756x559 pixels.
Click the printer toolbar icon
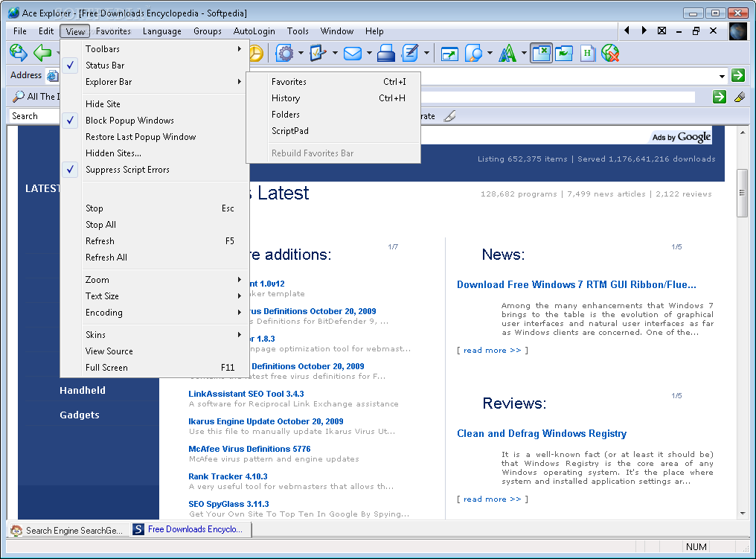[386, 53]
